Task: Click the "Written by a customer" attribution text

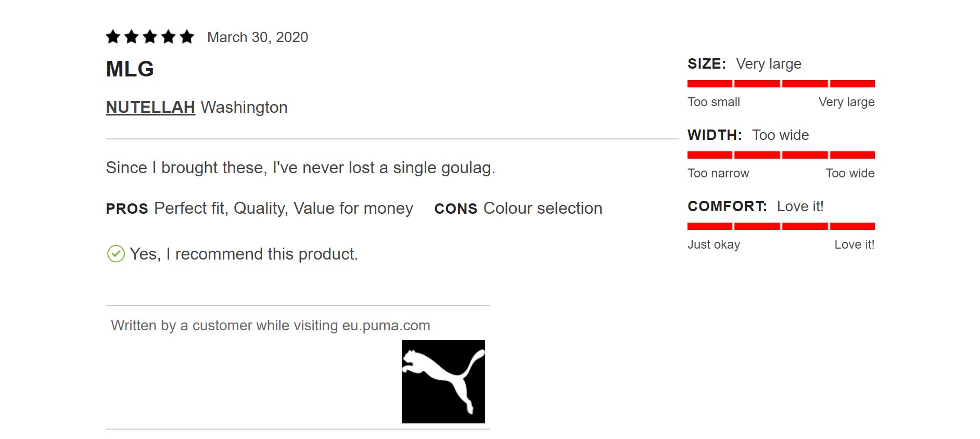Action: (x=270, y=326)
